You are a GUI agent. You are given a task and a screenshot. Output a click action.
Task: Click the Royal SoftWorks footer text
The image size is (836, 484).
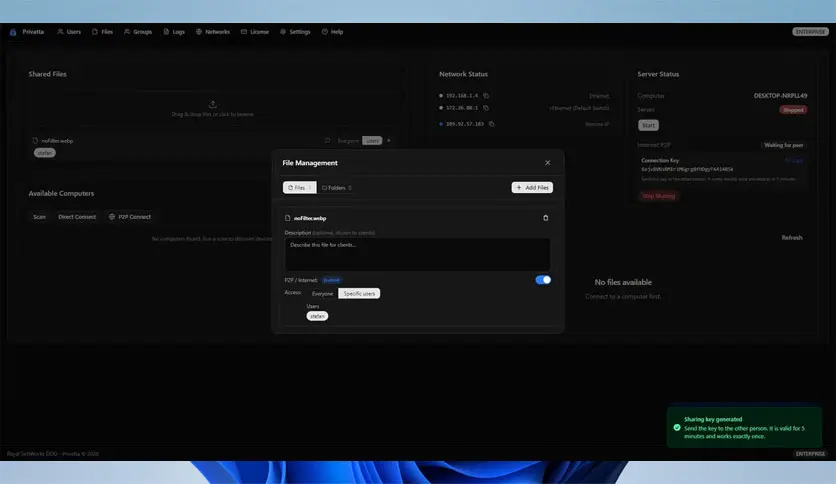coord(53,454)
